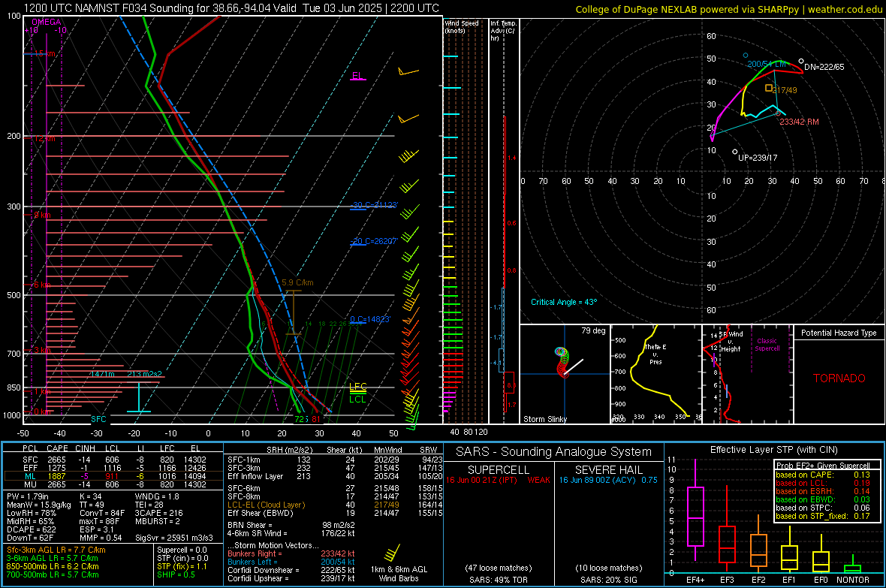The width and height of the screenshot is (886, 588).
Task: Click the -20 C=26207' height label
Action: (x=375, y=241)
